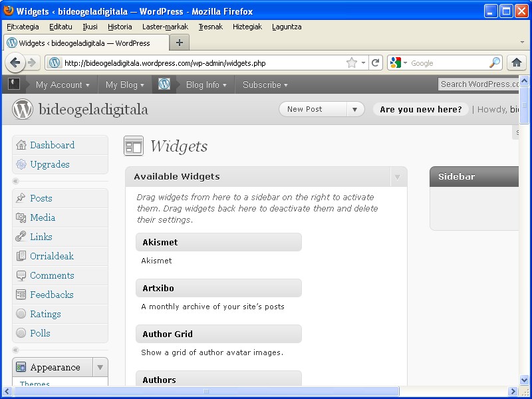Click the Firefox forward arrow button

click(32, 63)
